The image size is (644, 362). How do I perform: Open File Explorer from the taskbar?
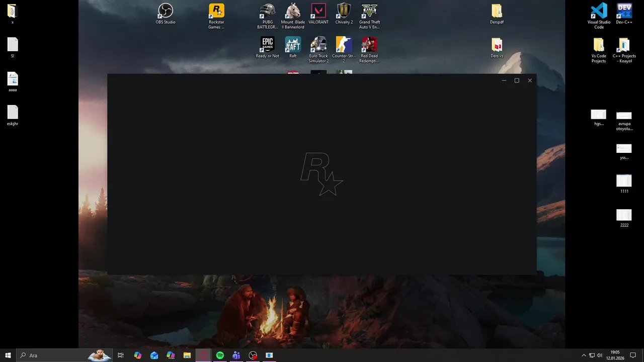point(187,355)
